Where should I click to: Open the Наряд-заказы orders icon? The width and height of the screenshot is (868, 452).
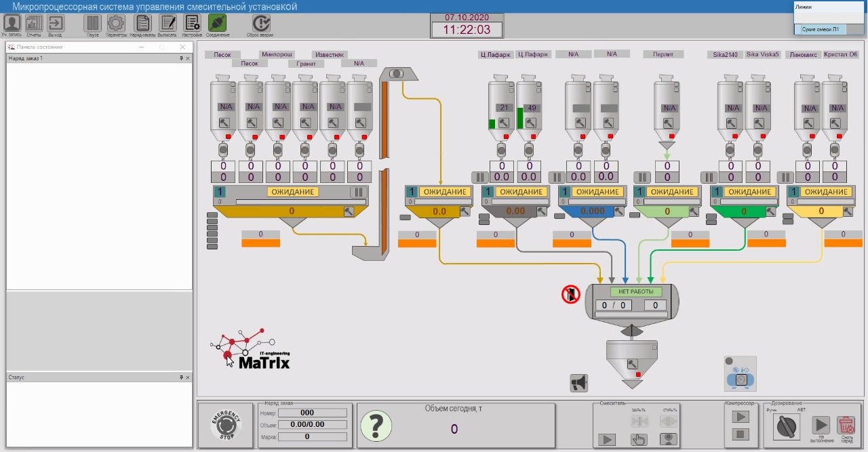click(143, 23)
